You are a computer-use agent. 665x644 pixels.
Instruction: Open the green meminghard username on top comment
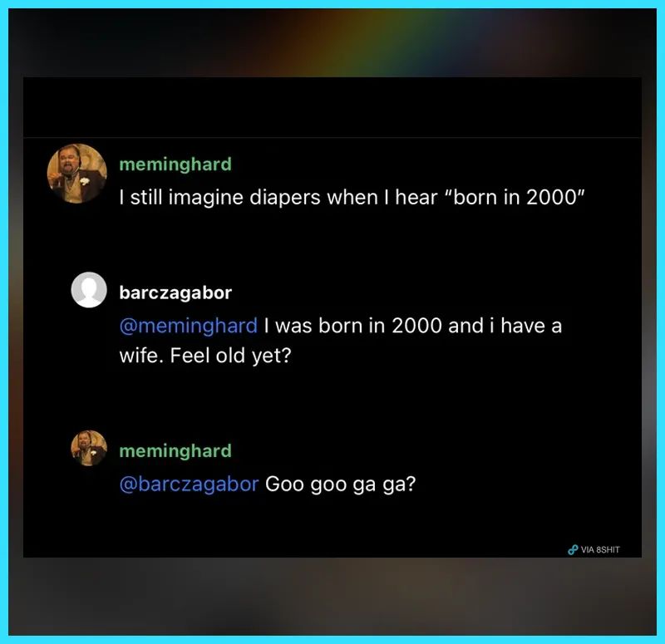coord(175,164)
